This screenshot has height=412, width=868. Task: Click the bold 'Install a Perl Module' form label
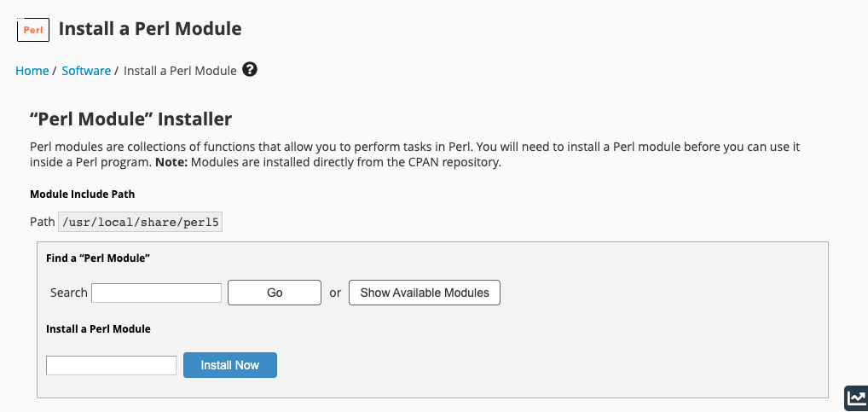[98, 328]
